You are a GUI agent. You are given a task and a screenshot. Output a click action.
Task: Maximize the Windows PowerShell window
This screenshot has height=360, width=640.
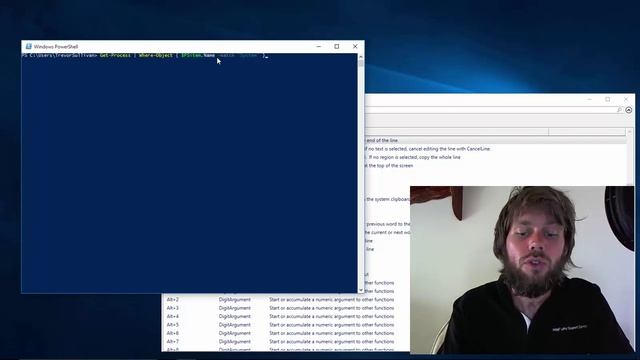tap(337, 47)
